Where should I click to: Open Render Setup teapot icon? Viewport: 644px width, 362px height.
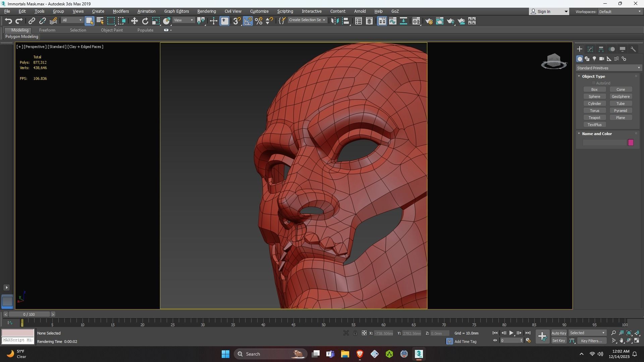click(429, 21)
